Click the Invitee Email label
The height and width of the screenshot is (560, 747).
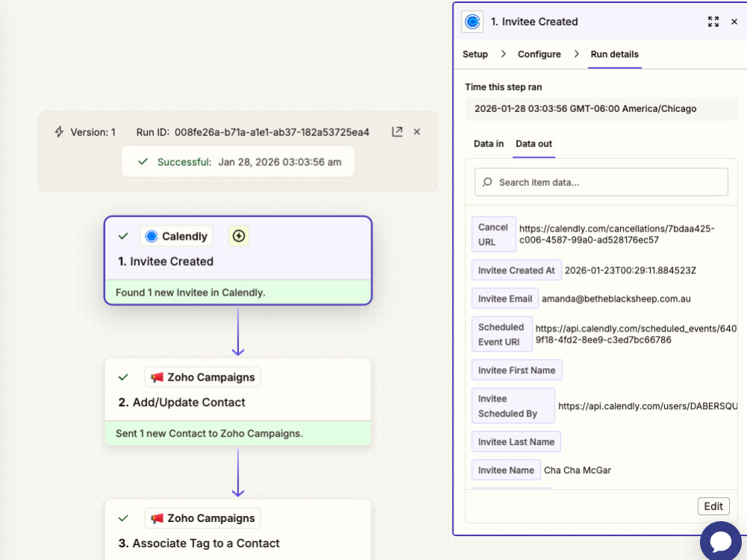[505, 299]
